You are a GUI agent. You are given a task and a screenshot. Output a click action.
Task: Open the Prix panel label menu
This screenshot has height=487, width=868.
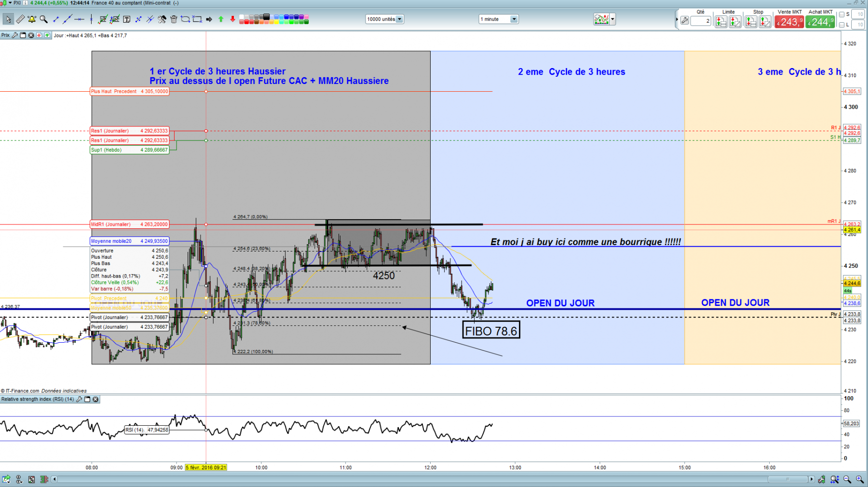[x=5, y=35]
